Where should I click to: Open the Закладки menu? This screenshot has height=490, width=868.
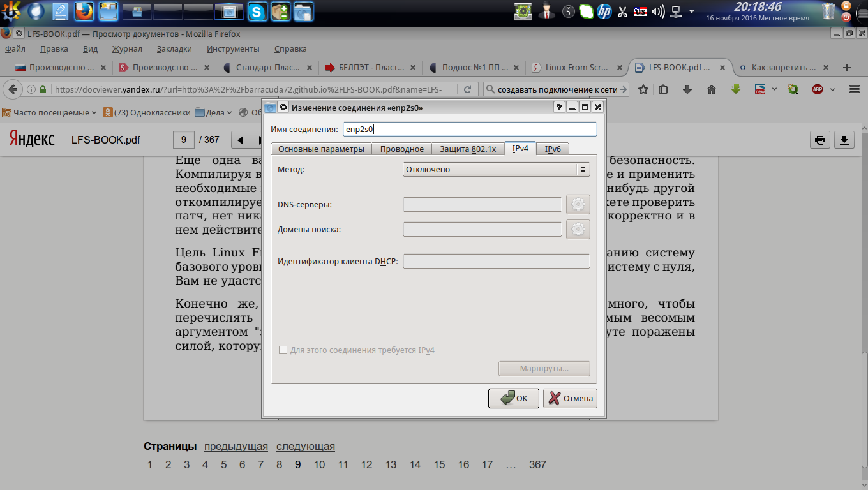click(x=174, y=49)
